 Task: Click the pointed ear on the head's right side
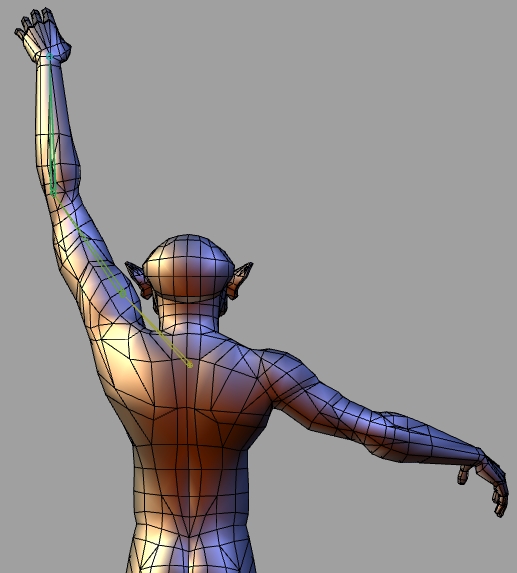239,280
